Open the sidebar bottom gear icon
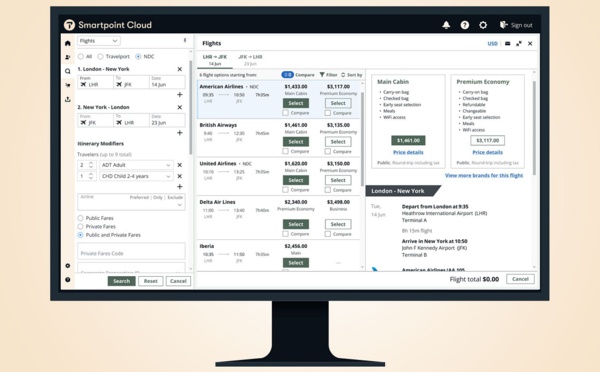 click(68, 266)
